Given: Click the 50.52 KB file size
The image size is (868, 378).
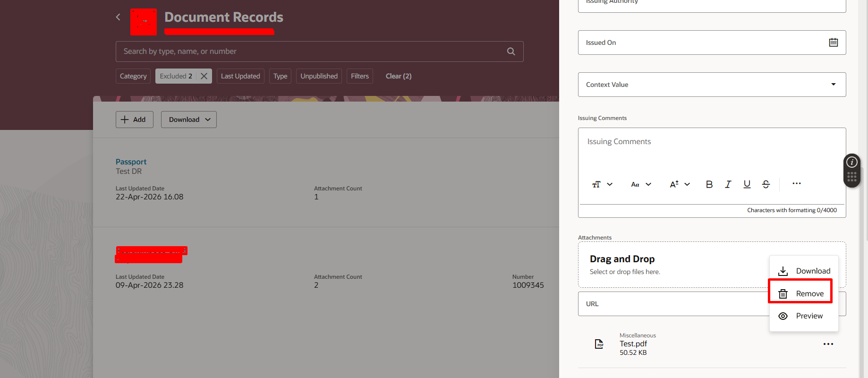Looking at the screenshot, I should pyautogui.click(x=633, y=352).
